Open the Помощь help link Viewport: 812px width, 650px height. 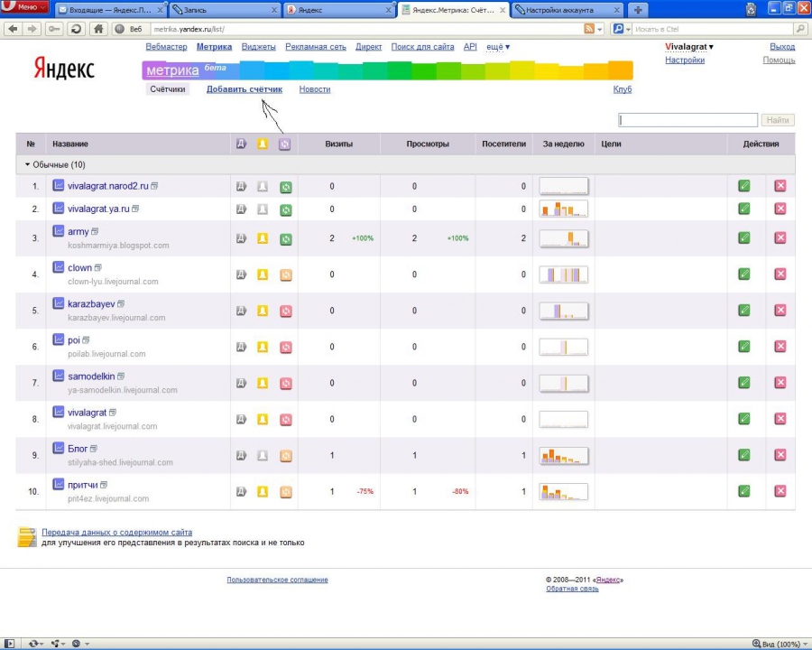[x=779, y=60]
